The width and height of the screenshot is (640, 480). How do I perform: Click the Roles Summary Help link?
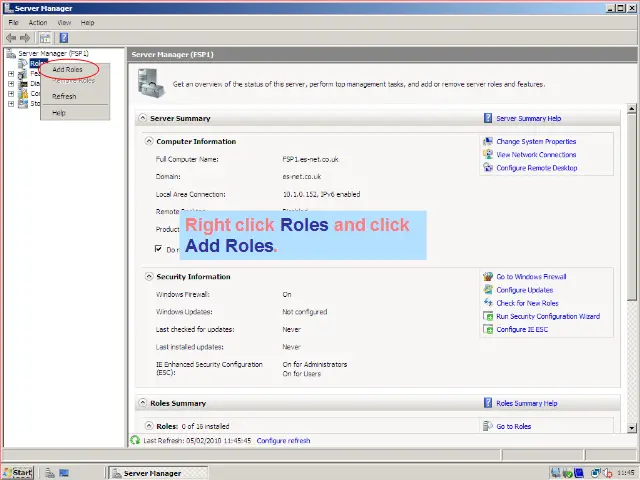pyautogui.click(x=527, y=403)
